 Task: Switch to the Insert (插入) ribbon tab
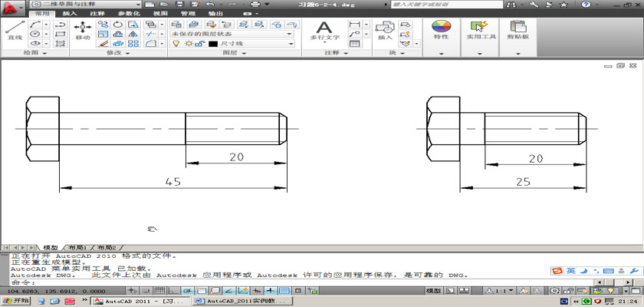click(x=69, y=14)
